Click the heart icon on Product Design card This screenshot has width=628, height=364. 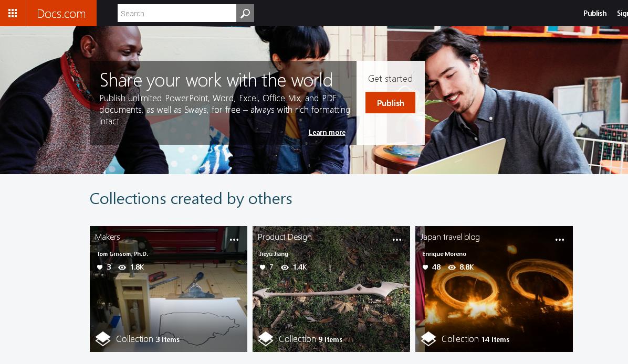263,267
